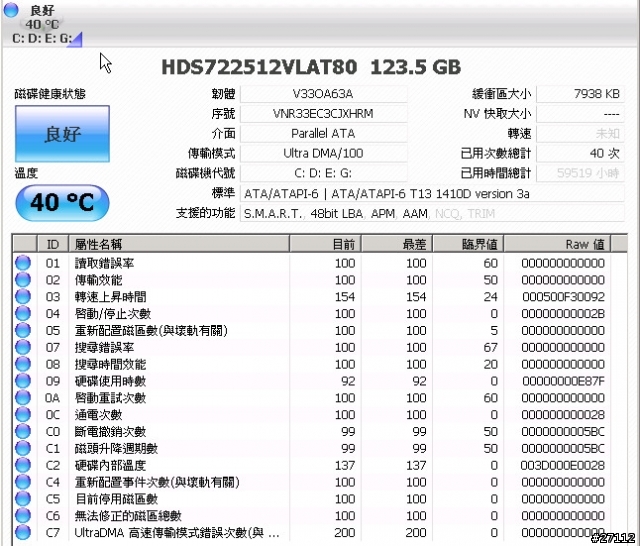
Task: Click the ID column header
Action: point(53,244)
